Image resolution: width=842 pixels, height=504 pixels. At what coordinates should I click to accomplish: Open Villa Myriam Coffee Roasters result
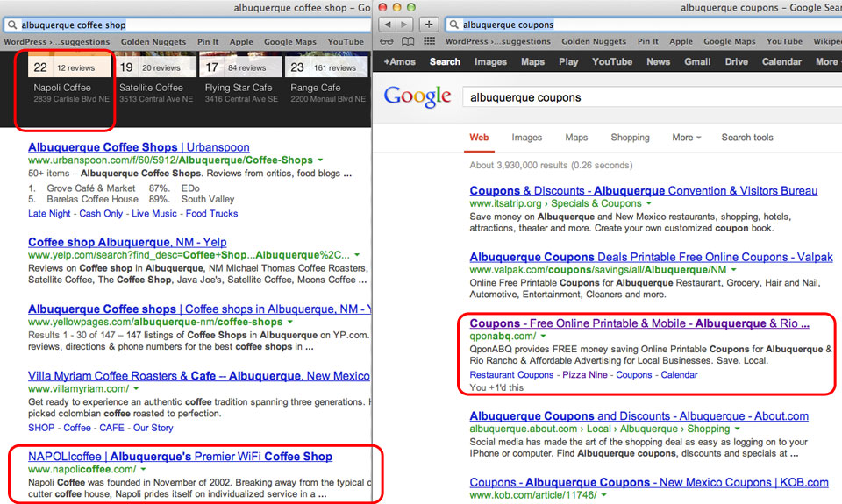[199, 376]
